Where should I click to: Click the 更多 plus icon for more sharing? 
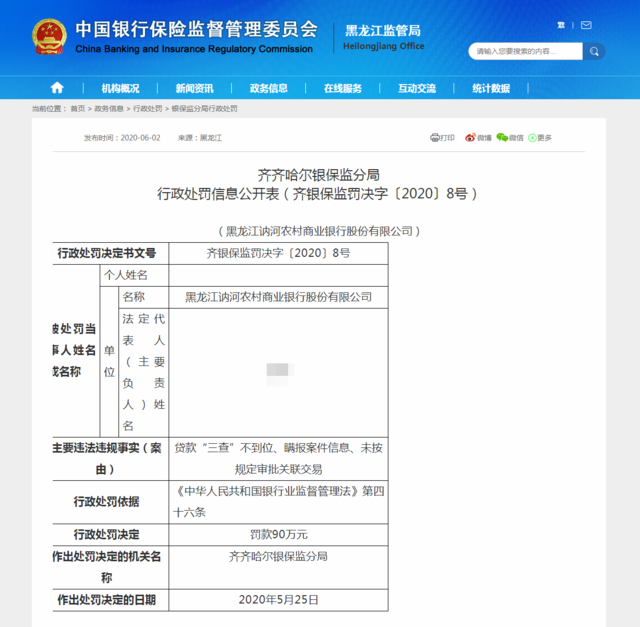point(533,138)
